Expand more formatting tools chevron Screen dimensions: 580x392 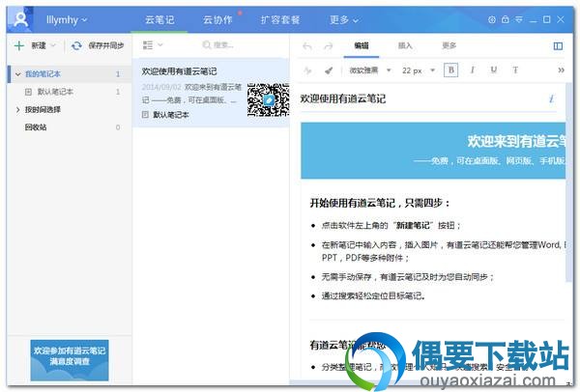pos(561,70)
